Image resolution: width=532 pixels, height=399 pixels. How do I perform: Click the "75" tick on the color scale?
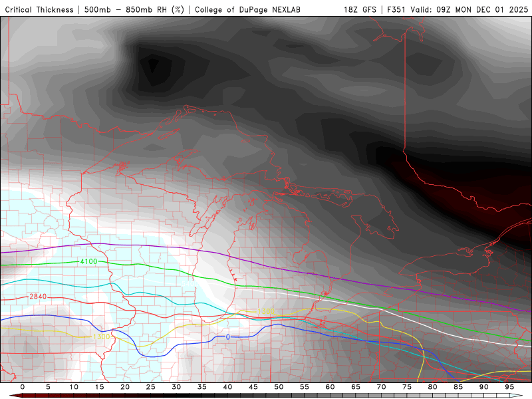tap(407, 387)
